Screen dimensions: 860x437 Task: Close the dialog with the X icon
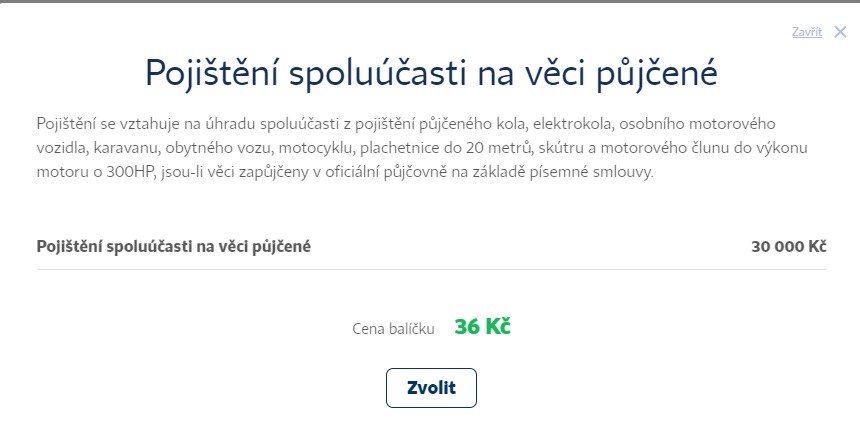(840, 32)
